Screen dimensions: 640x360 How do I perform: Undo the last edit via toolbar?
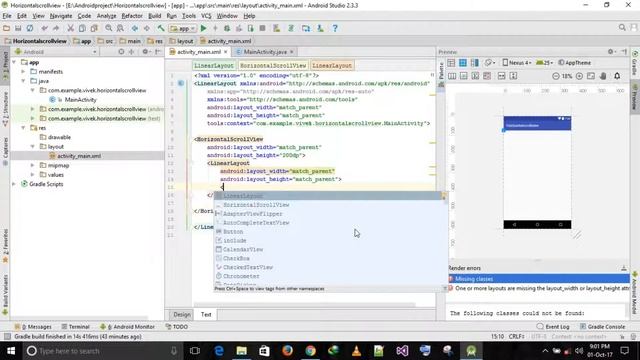44,28
